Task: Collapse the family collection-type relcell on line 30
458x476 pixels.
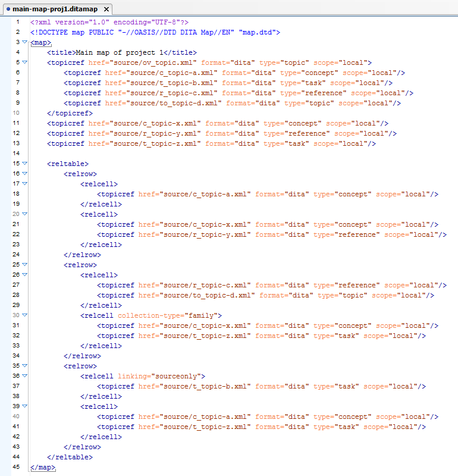Action: (x=24, y=315)
